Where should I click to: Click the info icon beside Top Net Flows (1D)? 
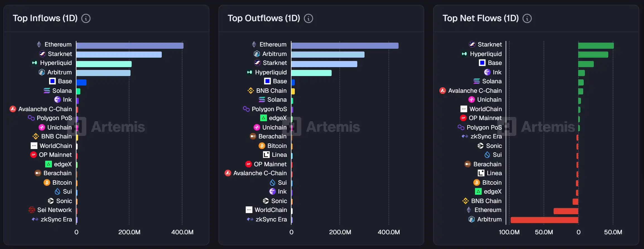[527, 19]
